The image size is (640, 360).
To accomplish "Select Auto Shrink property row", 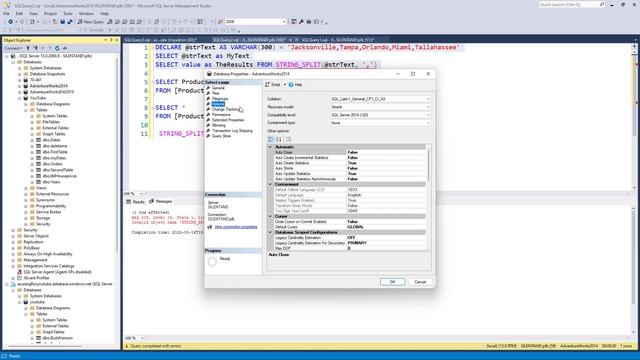I will [350, 168].
